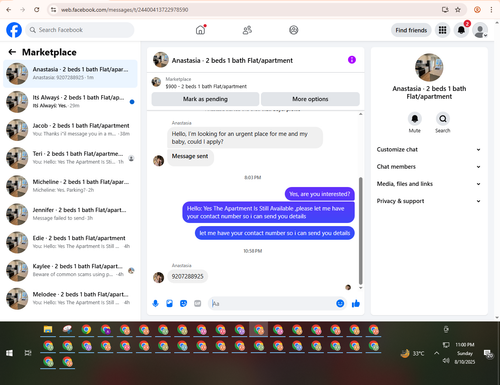
Task: Choose a GIF from the GIF icon
Action: coord(198,303)
